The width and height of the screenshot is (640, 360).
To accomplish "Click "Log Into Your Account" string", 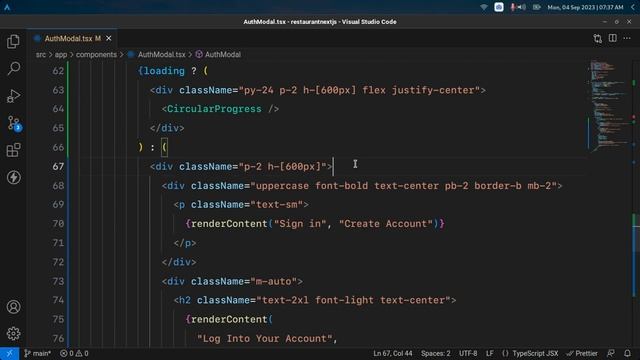I will pyautogui.click(x=265, y=338).
